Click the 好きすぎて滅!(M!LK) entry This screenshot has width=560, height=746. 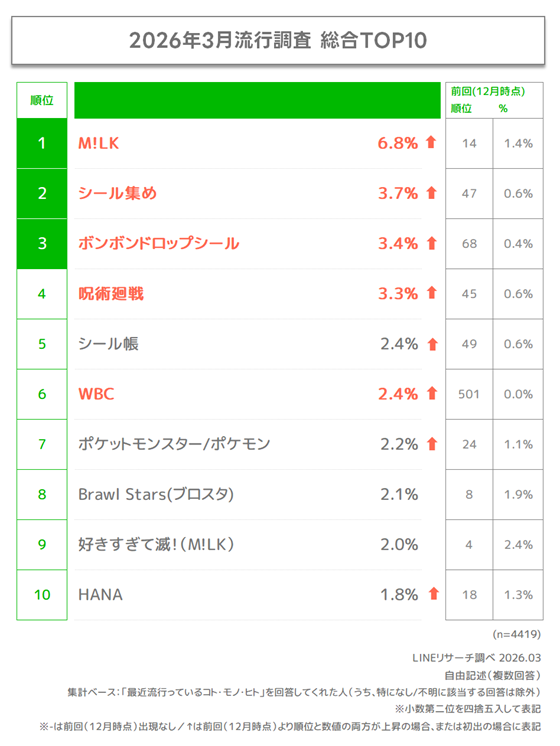pos(156,544)
